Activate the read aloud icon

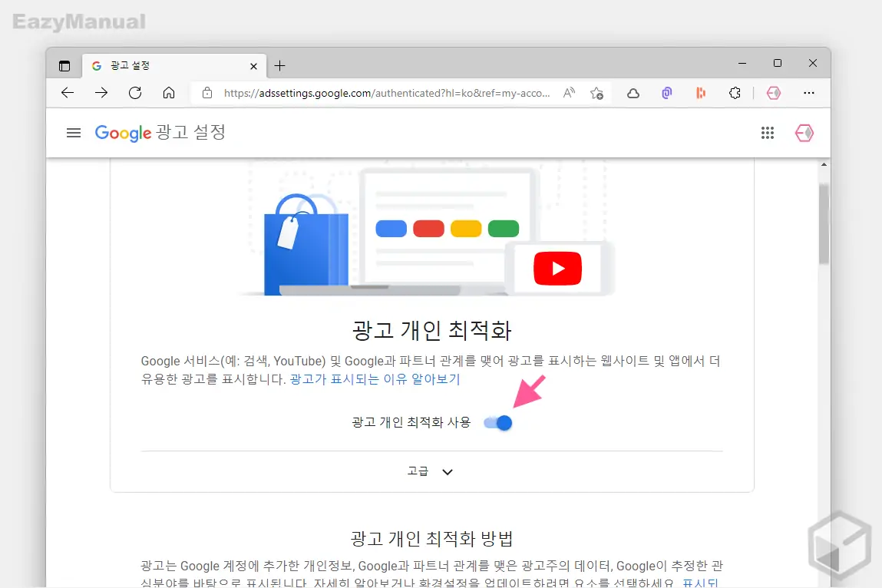click(x=570, y=93)
